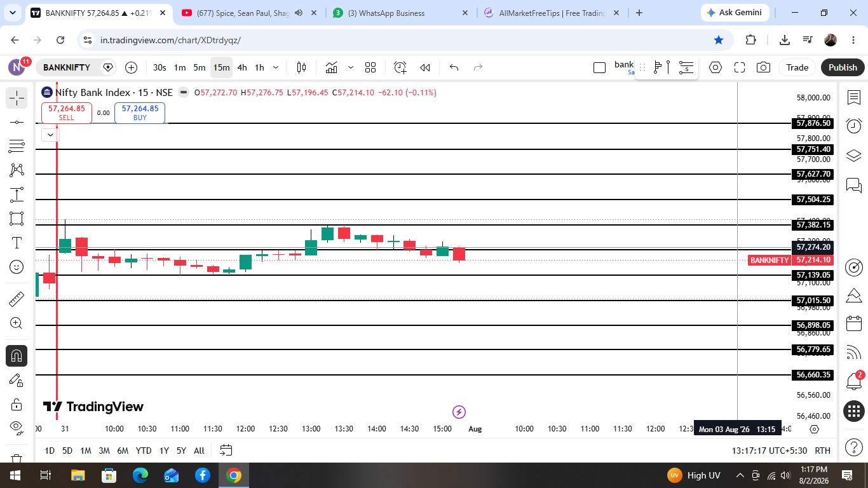Hide all drawings with eye icon
868x488 pixels.
17,427
